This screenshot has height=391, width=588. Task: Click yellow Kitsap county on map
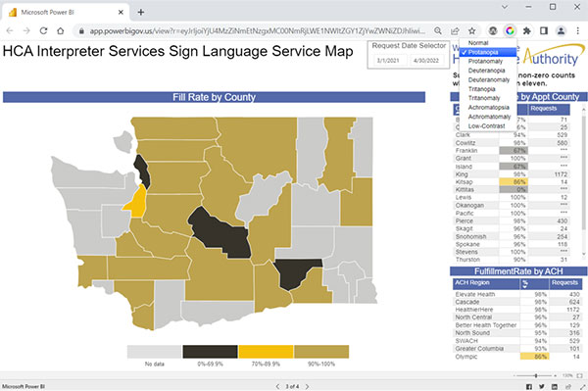(137, 203)
